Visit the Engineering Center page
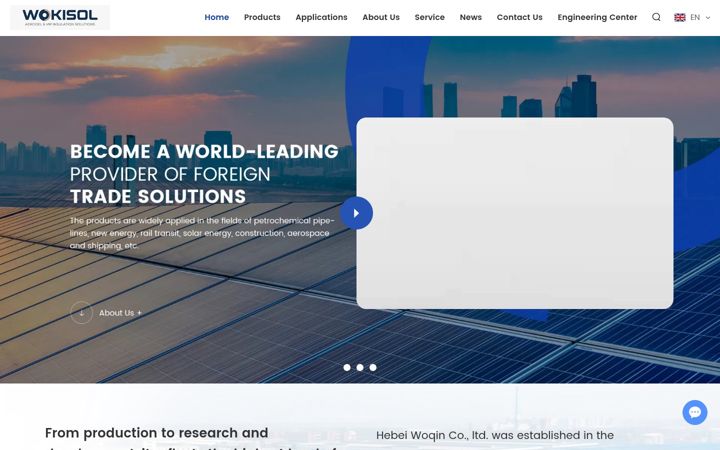Viewport: 720px width, 450px height. click(x=597, y=17)
